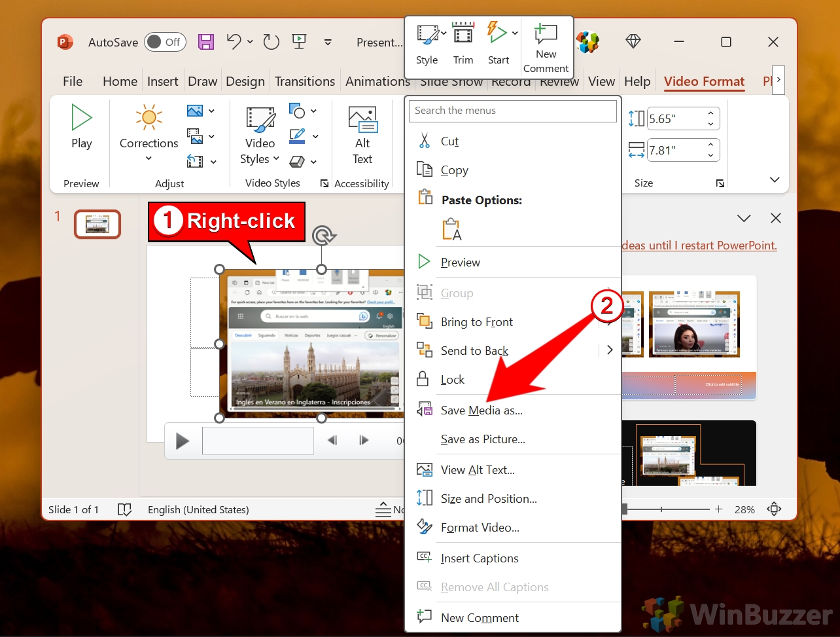Click the Search the menus field
This screenshot has width=840, height=637.
pos(513,111)
